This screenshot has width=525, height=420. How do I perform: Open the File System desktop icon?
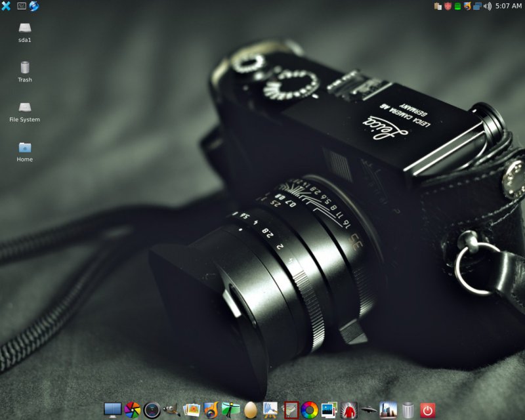[25, 108]
